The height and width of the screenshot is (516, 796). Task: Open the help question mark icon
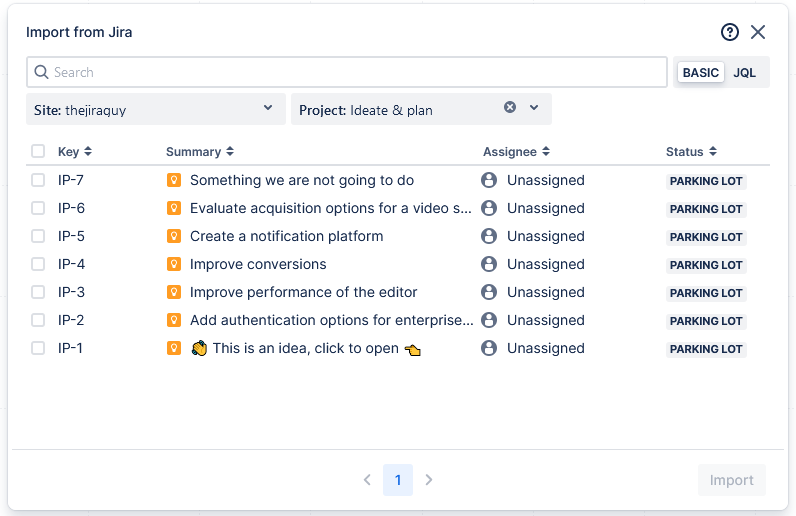click(x=730, y=32)
